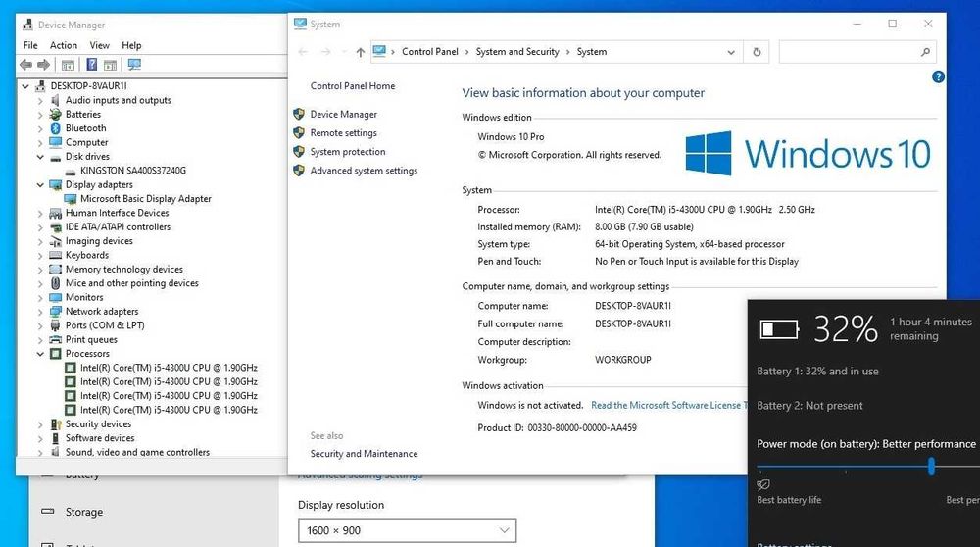Collapse DESKTOP-8VAUR1I root node chevron
The image size is (980, 547).
pyautogui.click(x=25, y=86)
